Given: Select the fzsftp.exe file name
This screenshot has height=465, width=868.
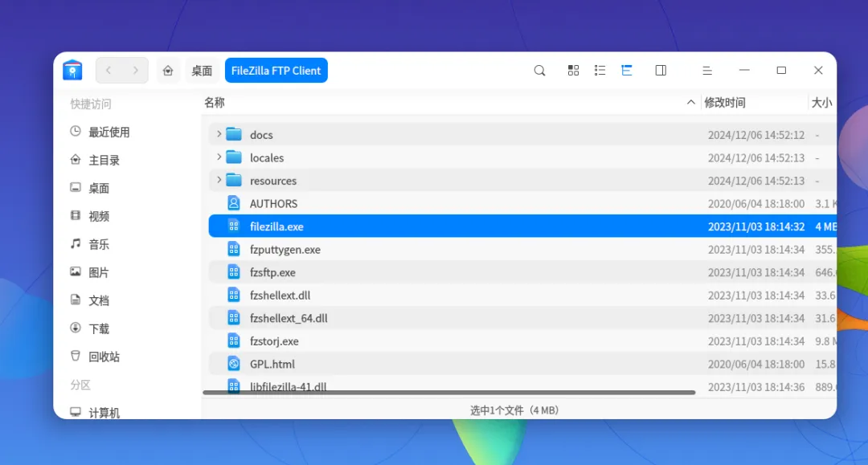Looking at the screenshot, I should pyautogui.click(x=272, y=272).
